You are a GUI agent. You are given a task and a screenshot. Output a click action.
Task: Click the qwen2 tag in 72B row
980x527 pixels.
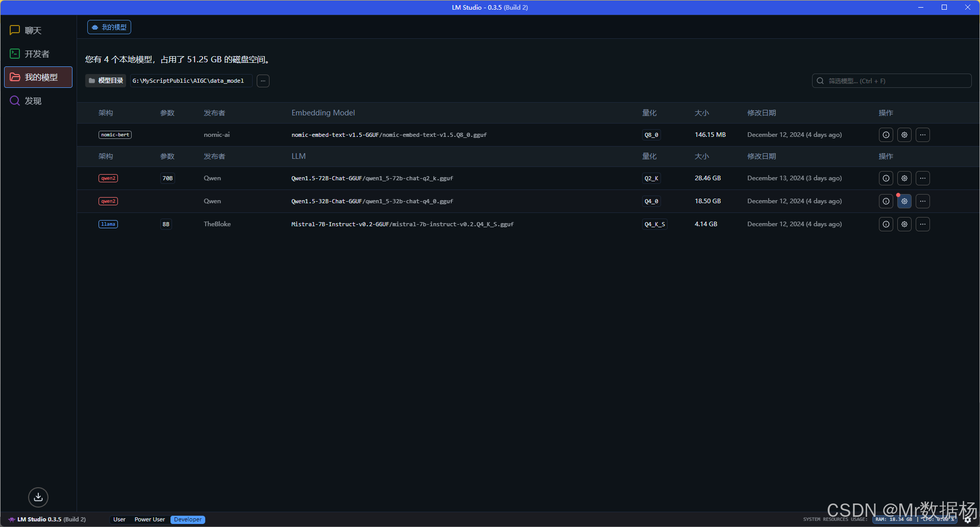tap(108, 178)
